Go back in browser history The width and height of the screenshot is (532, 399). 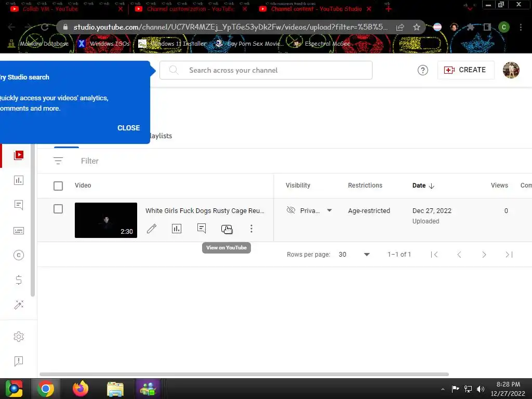[11, 27]
